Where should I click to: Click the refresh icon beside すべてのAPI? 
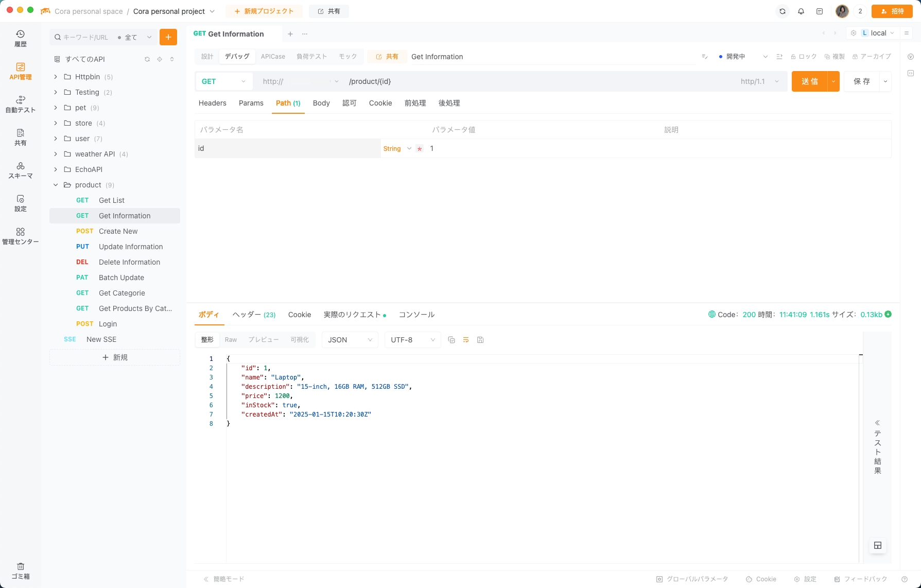tap(147, 59)
